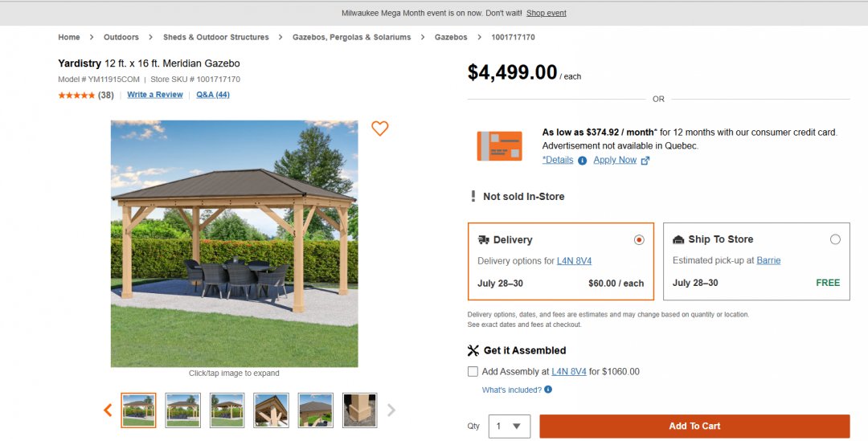Viewport: 868px width, 441px height.
Task: Click the five-star rating icons
Action: coord(76,95)
